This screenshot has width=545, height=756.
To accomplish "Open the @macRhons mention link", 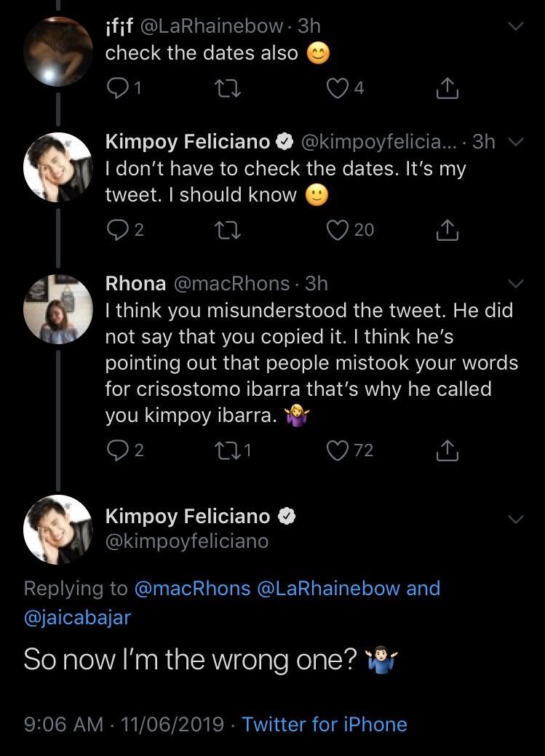I will 192,588.
